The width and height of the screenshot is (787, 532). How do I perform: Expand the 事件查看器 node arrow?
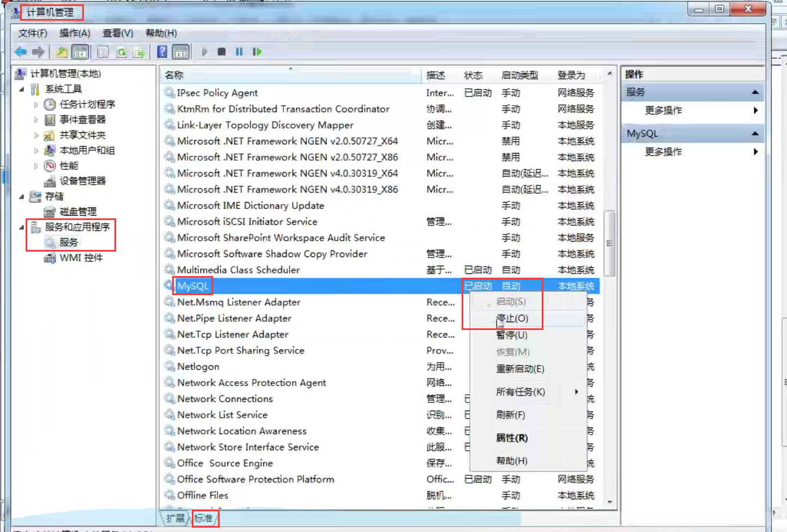[36, 119]
